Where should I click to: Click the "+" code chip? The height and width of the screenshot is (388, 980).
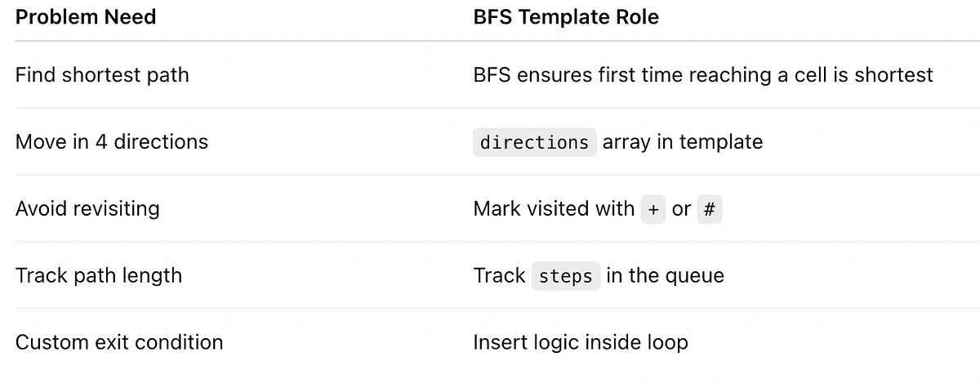[x=653, y=210]
